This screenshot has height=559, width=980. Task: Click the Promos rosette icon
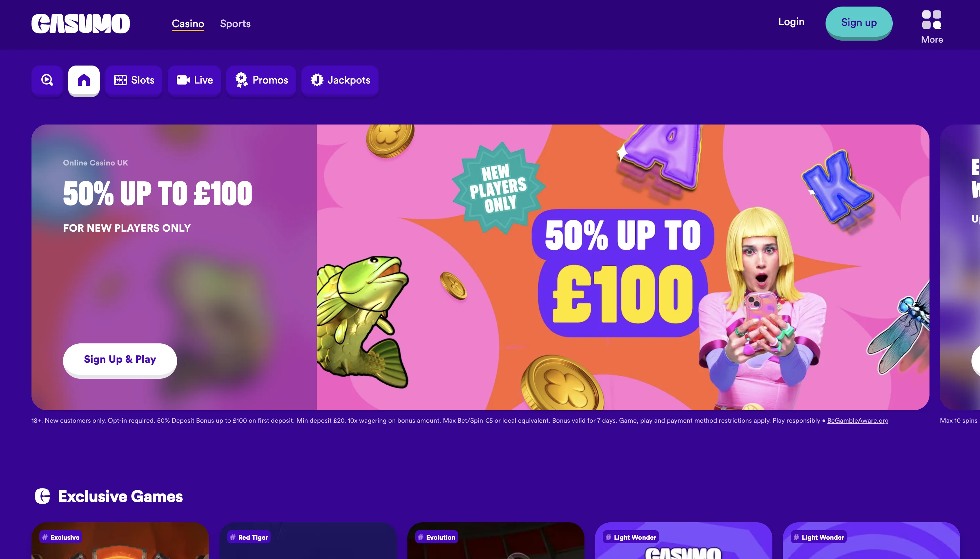[242, 80]
